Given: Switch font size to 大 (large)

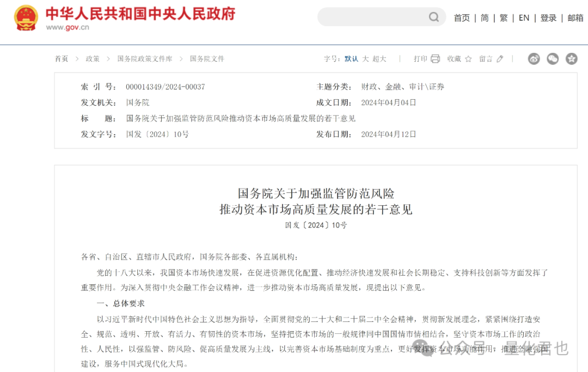Looking at the screenshot, I should [x=365, y=58].
